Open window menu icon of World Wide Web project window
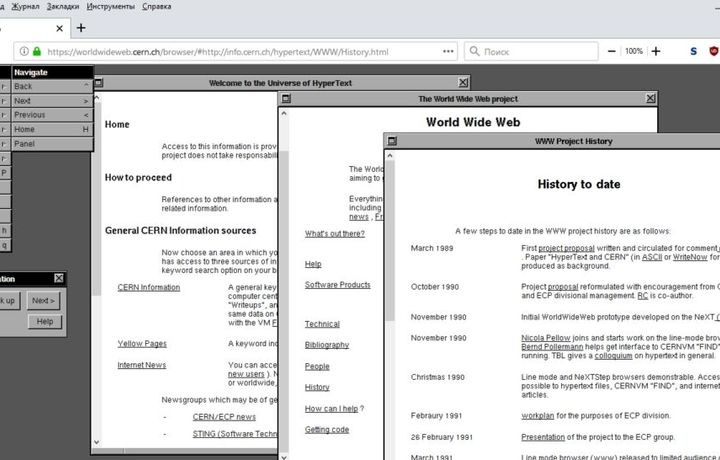This screenshot has width=720, height=460. [286, 99]
